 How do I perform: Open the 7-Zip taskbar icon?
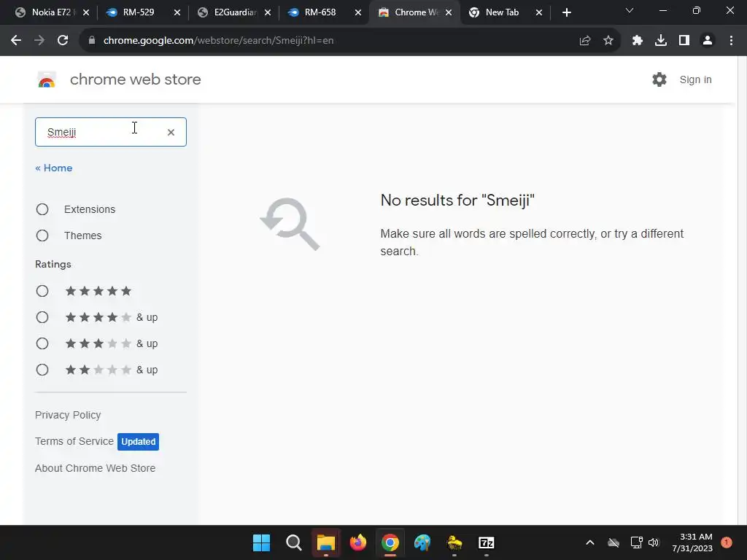487,542
